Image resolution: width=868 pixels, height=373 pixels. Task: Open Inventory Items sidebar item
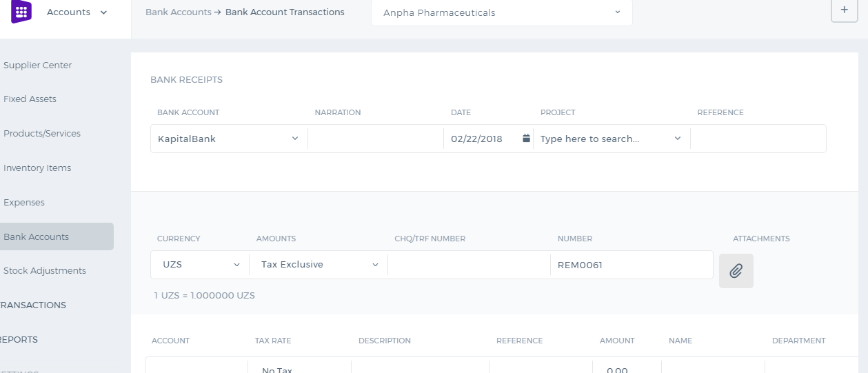point(37,168)
